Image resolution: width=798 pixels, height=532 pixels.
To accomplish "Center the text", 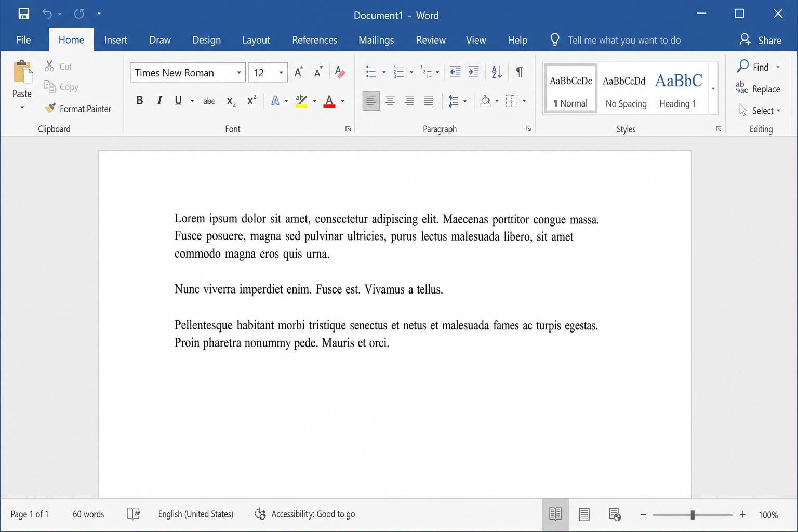I will click(390, 101).
